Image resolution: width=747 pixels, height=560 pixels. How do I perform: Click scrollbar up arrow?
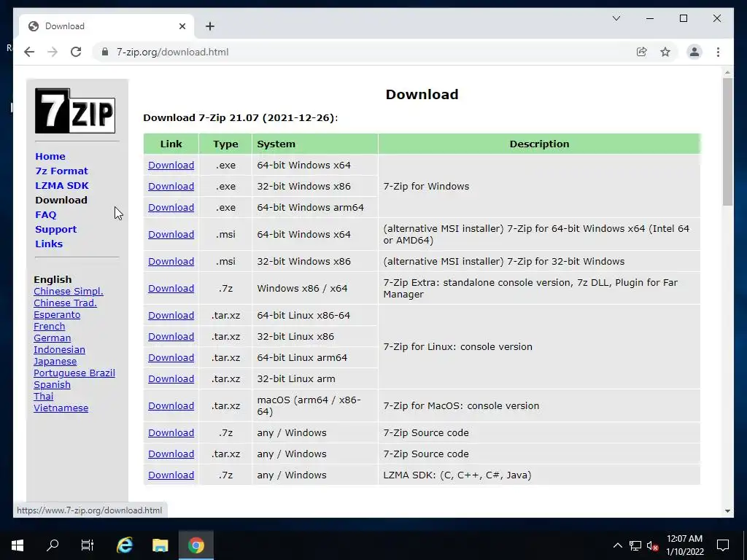(727, 73)
